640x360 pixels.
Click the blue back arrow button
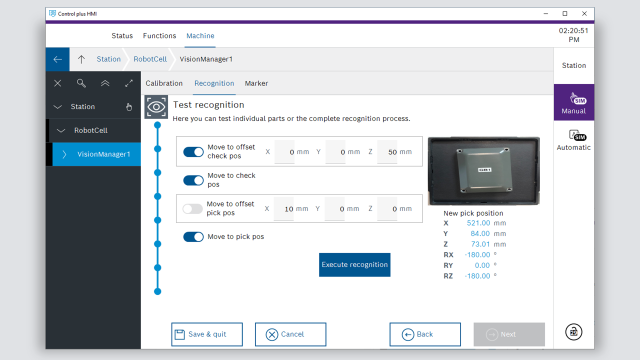[x=58, y=59]
